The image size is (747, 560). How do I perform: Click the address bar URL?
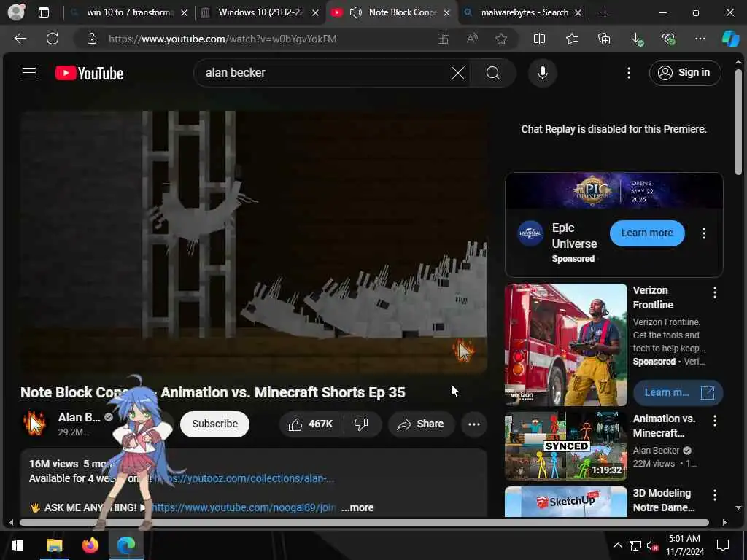click(x=222, y=39)
